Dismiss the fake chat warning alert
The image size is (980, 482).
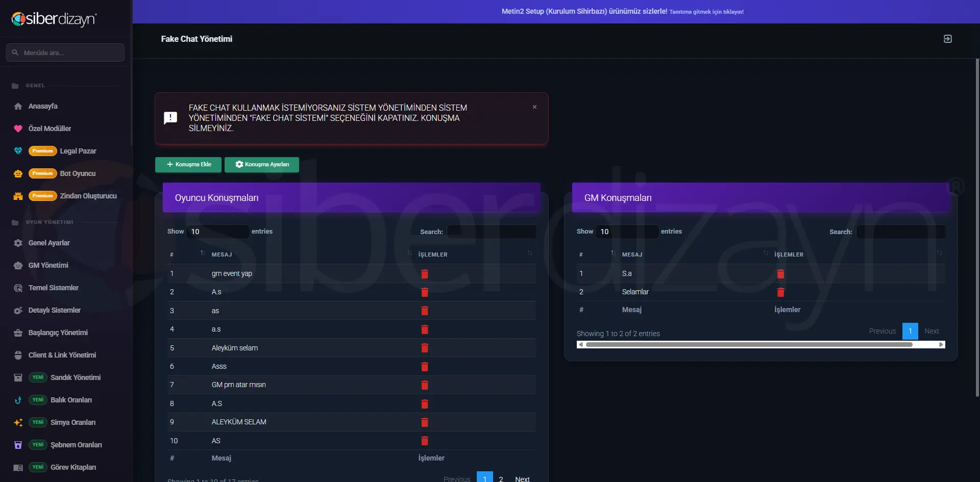[534, 107]
